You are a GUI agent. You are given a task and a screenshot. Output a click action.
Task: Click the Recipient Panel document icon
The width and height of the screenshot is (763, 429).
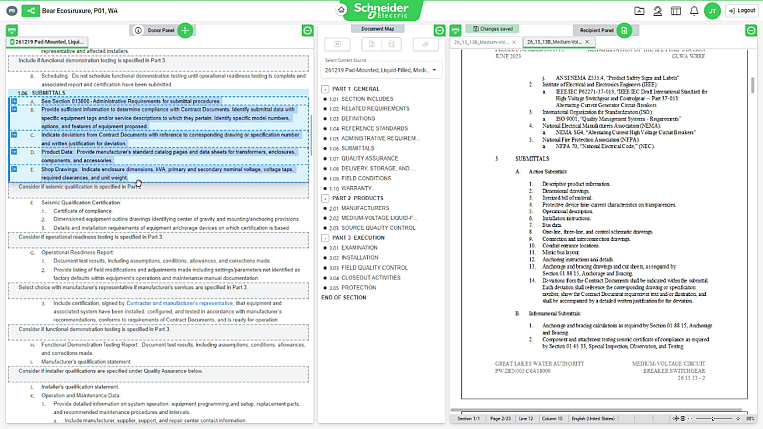[x=624, y=30]
